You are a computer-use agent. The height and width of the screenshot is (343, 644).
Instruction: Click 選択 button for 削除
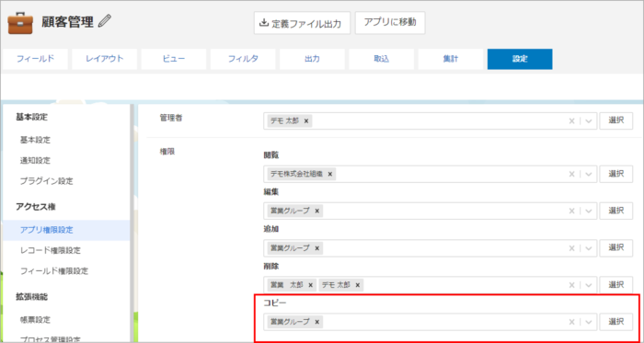coord(616,285)
